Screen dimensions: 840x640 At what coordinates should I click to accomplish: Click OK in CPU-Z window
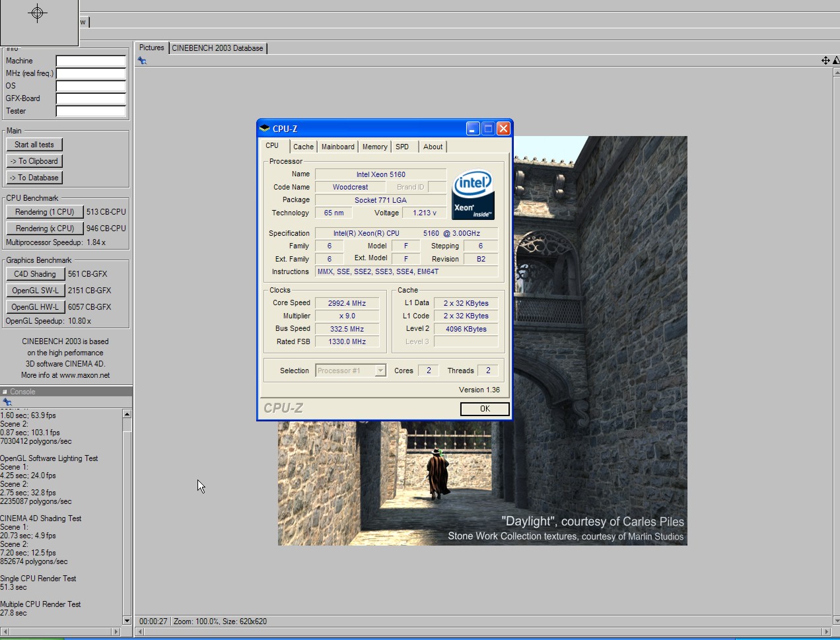coord(485,409)
